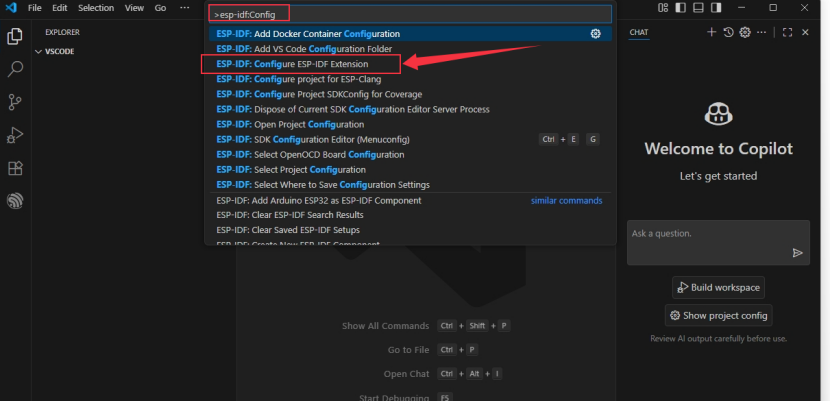Click the EXPLORER panel title

62,32
